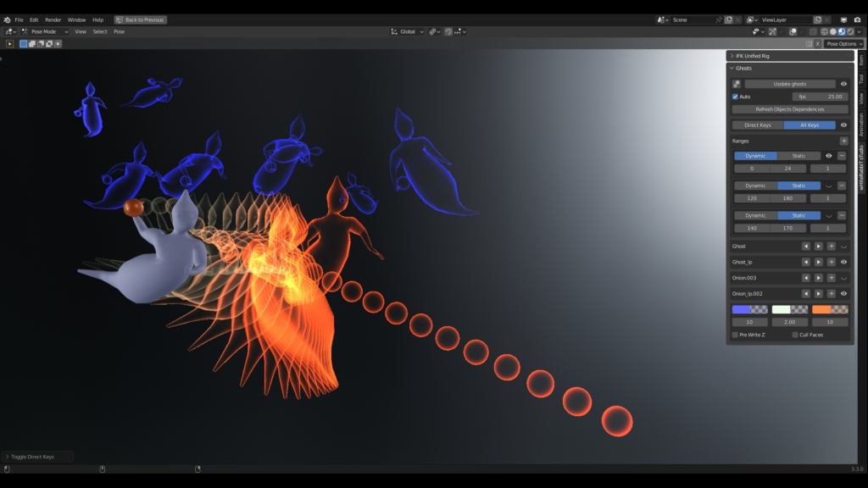Uncheck the Auto checkbox
The height and width of the screenshot is (488, 868).
coord(735,97)
